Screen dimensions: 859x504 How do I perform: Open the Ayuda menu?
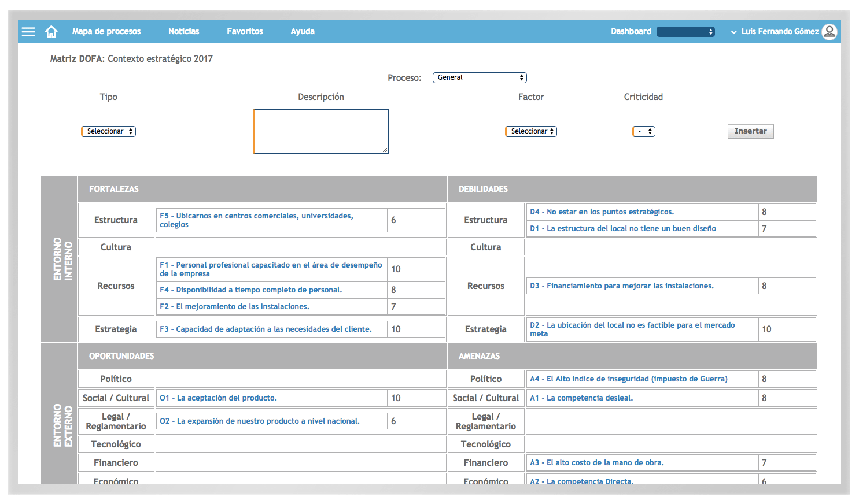point(303,31)
